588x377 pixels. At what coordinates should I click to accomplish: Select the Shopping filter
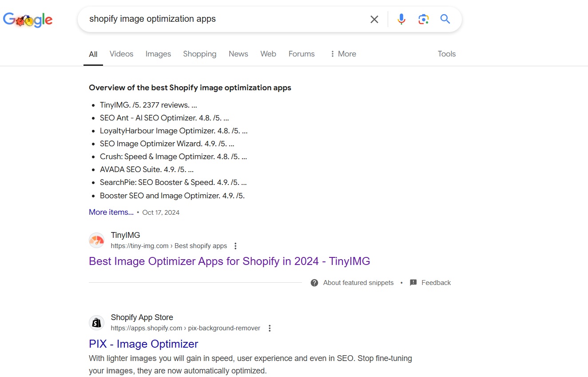199,54
